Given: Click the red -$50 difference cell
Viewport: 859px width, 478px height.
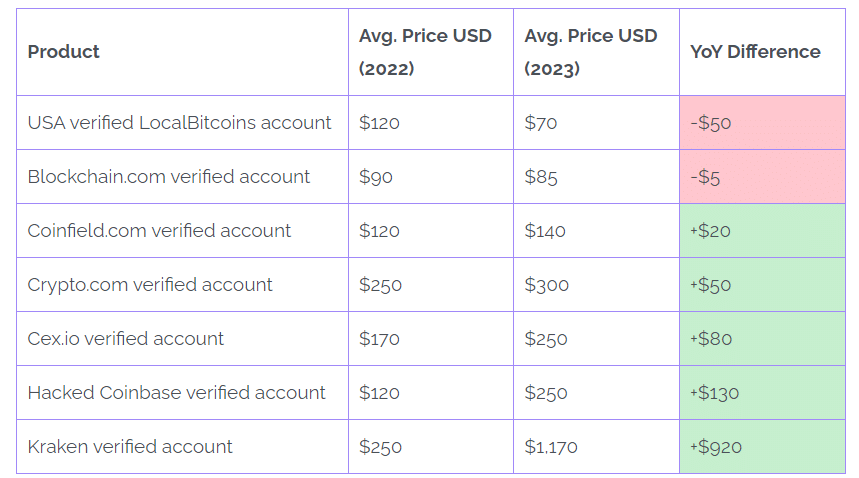Looking at the screenshot, I should pos(711,123).
